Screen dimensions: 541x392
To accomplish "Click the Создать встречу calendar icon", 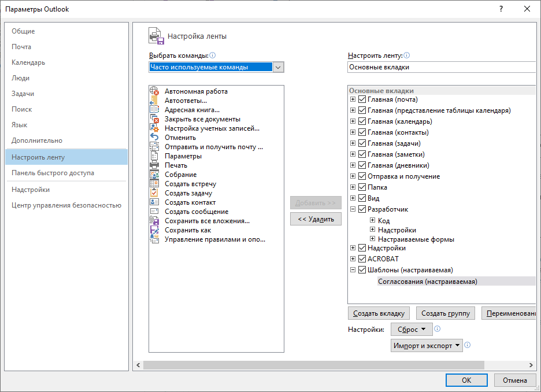I will pos(154,184).
